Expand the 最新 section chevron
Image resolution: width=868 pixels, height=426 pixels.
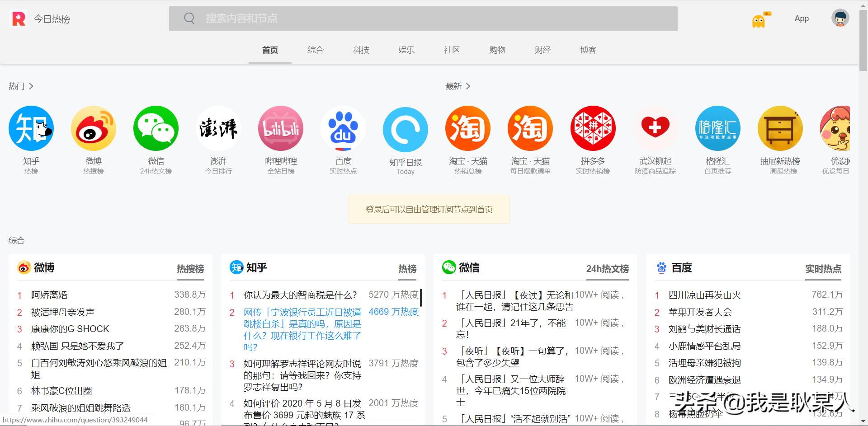point(468,86)
